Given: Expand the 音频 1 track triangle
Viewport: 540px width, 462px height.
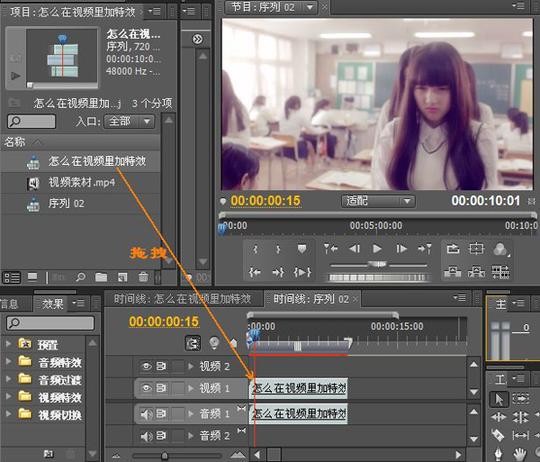Looking at the screenshot, I should click(191, 414).
